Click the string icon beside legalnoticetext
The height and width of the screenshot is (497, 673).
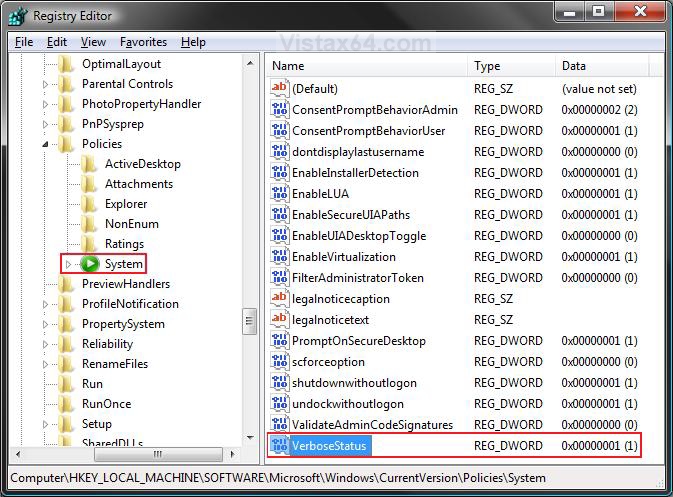click(279, 319)
